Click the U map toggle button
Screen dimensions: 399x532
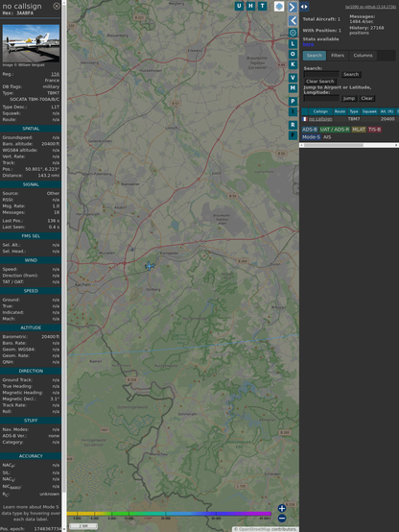coord(240,6)
